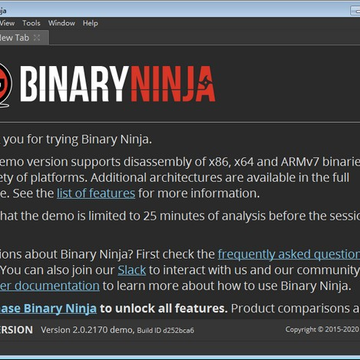Image resolution: width=360 pixels, height=360 pixels.
Task: Click the 'Copyright © 2015-2020' text
Action: [x=322, y=329]
